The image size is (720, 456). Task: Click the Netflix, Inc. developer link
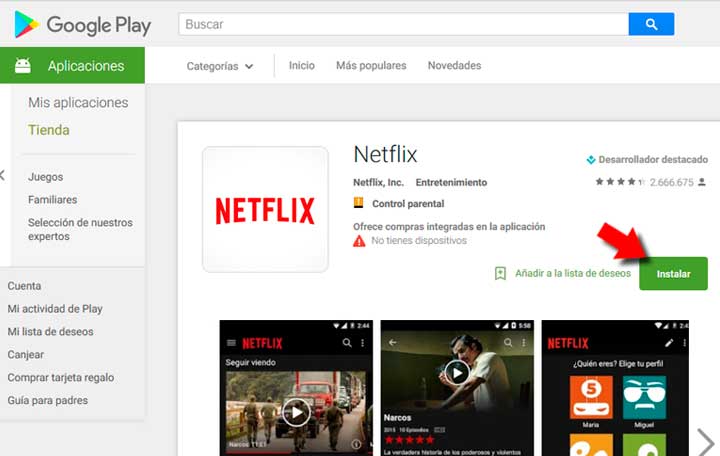click(x=378, y=182)
